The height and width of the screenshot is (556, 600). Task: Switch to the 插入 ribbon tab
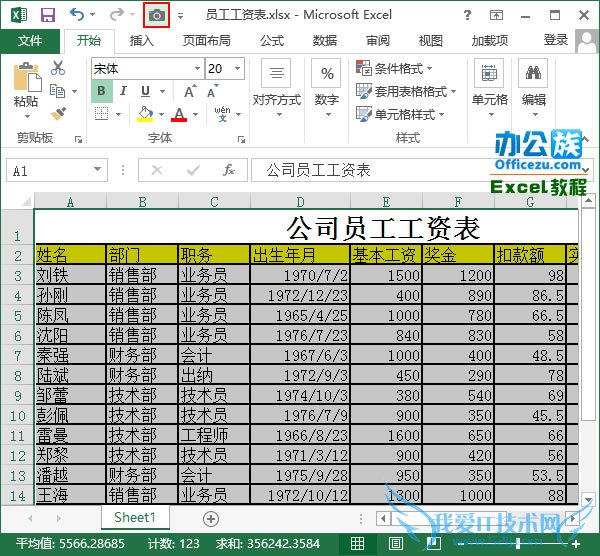pos(142,41)
